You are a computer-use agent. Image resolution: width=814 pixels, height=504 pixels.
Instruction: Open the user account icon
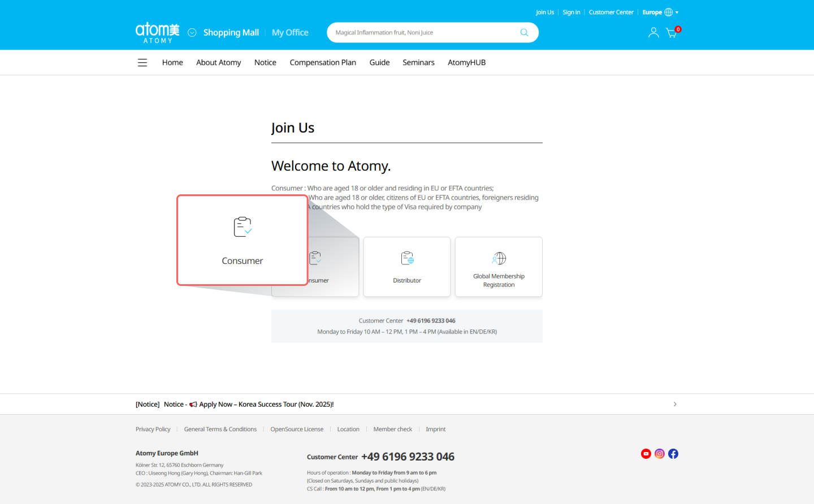click(653, 33)
